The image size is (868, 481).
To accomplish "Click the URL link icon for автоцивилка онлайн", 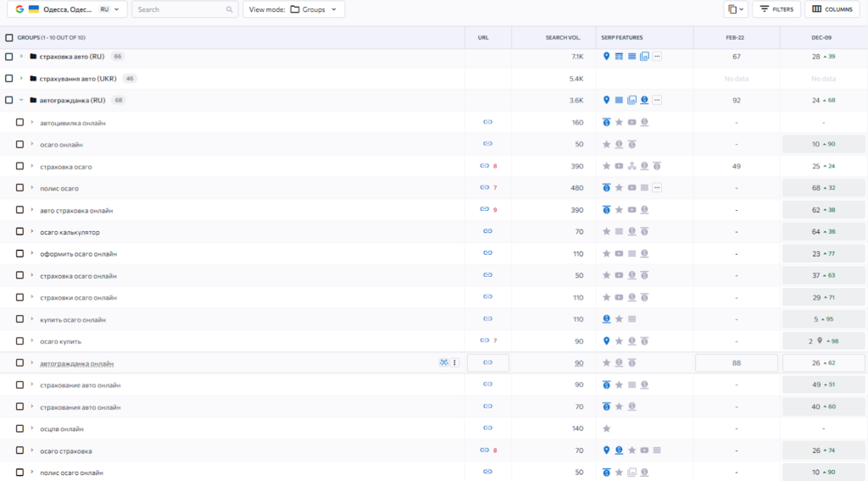I will point(487,122).
